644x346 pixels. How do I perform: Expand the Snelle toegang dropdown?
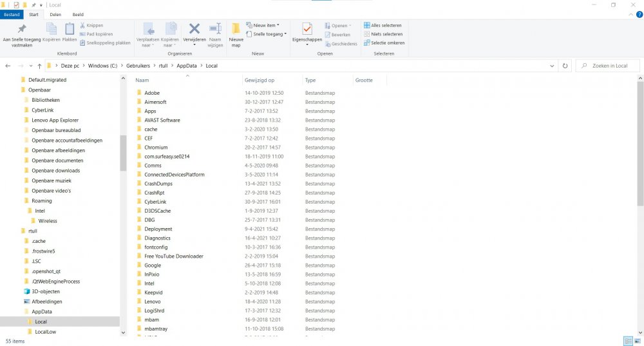pos(269,34)
